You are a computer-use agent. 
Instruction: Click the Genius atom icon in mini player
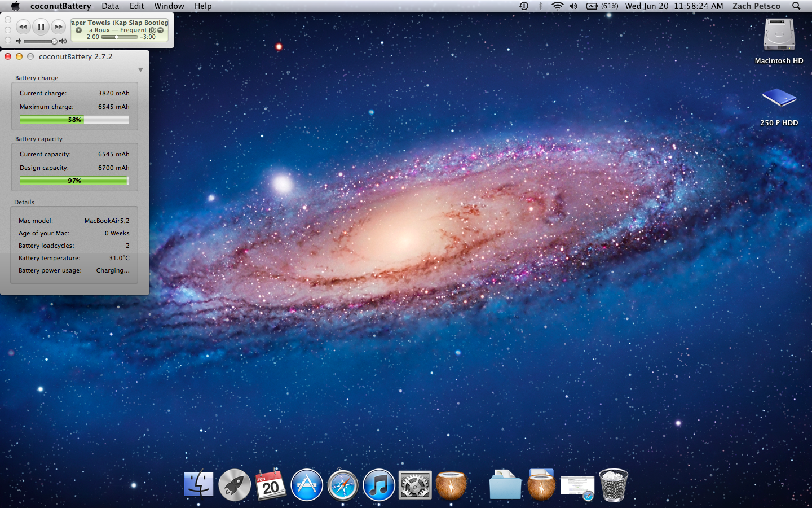(x=152, y=30)
